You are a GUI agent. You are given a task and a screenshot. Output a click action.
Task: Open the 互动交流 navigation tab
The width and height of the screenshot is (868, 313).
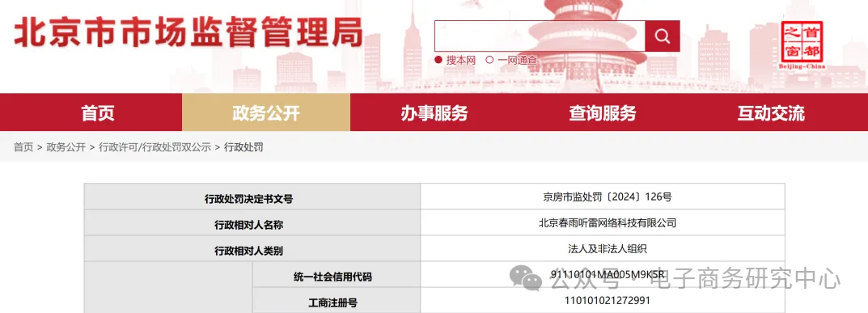[x=771, y=112]
